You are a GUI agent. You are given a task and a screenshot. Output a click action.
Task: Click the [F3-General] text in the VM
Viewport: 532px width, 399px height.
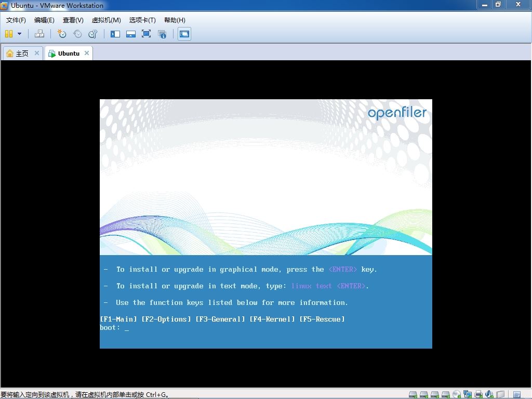[x=220, y=319]
